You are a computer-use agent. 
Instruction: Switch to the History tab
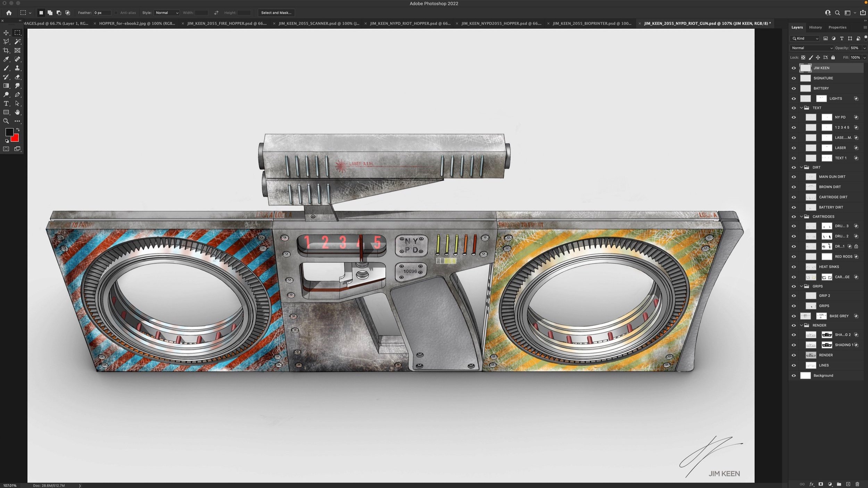[x=815, y=27]
